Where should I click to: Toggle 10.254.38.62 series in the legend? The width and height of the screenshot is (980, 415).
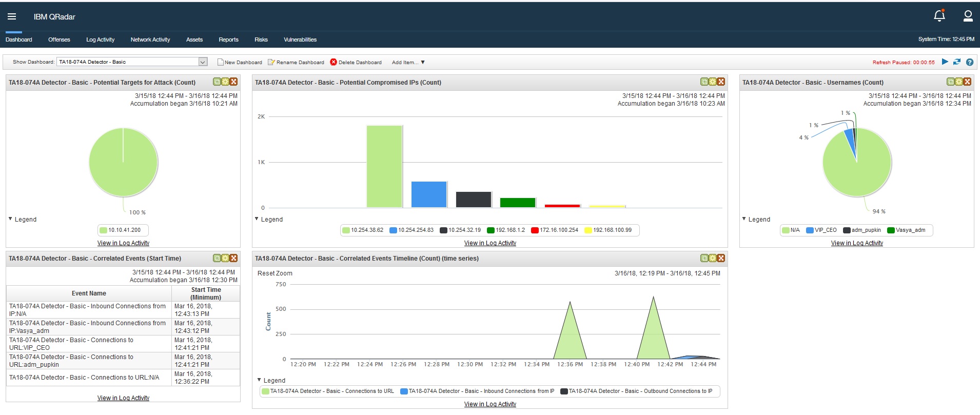tap(363, 230)
